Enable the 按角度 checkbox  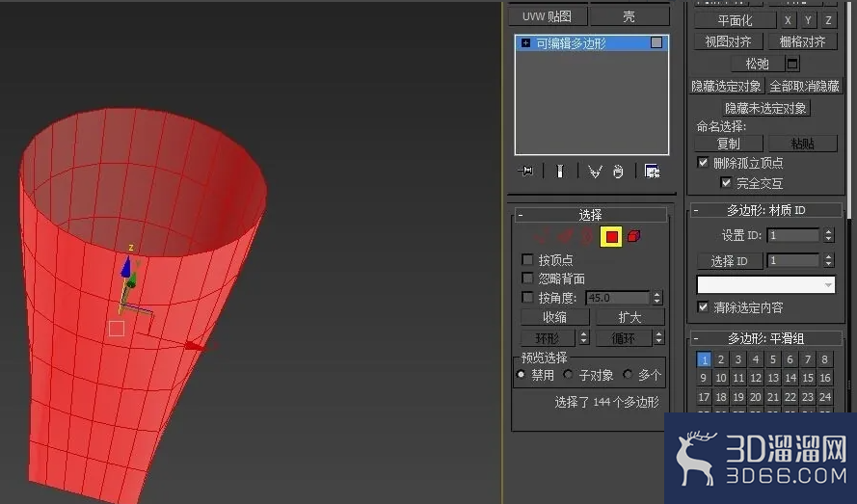pos(527,298)
